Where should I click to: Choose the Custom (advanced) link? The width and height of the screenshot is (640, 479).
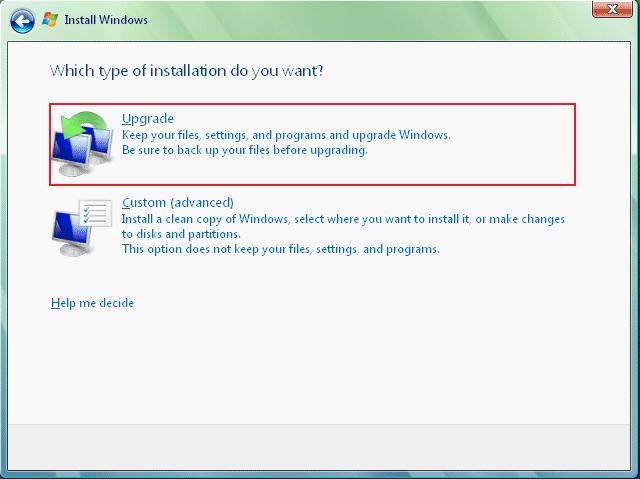tap(178, 202)
